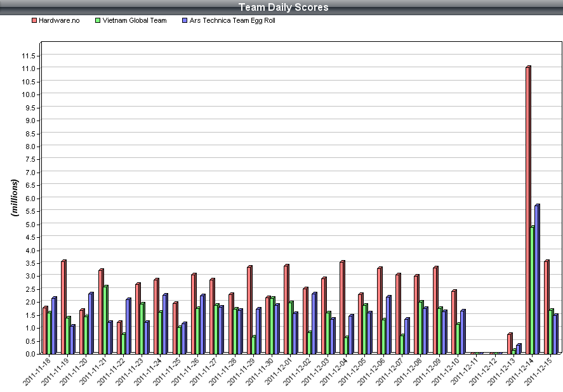Image resolution: width=563 pixels, height=392 pixels.
Task: Select the Ars Technica Team Egg Roll label
Action: [x=232, y=20]
